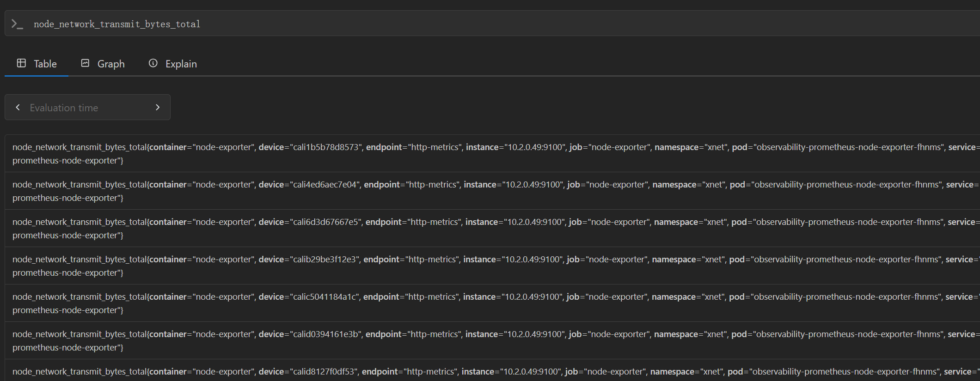Click the Table tab grid icon
This screenshot has width=980, height=381.
click(21, 63)
